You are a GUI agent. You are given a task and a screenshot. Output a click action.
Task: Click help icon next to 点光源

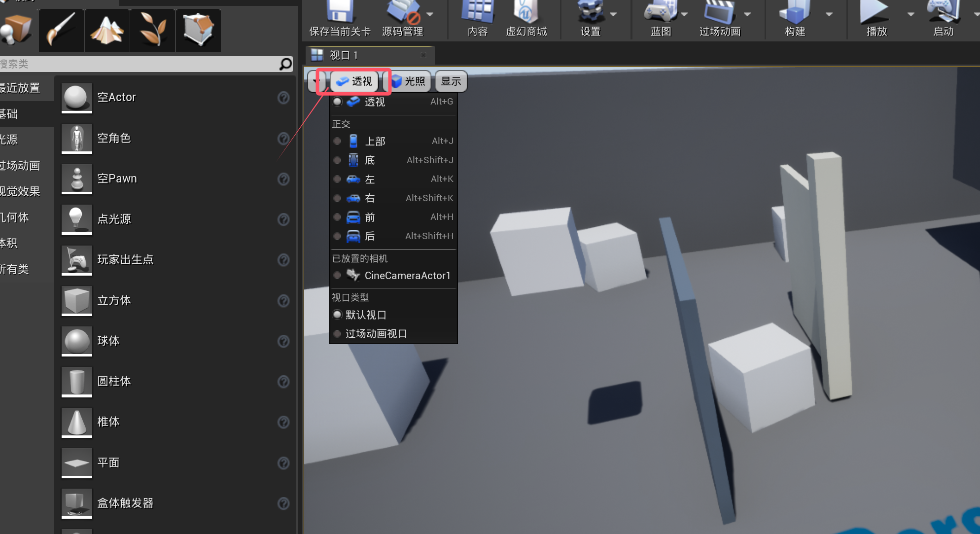click(283, 219)
